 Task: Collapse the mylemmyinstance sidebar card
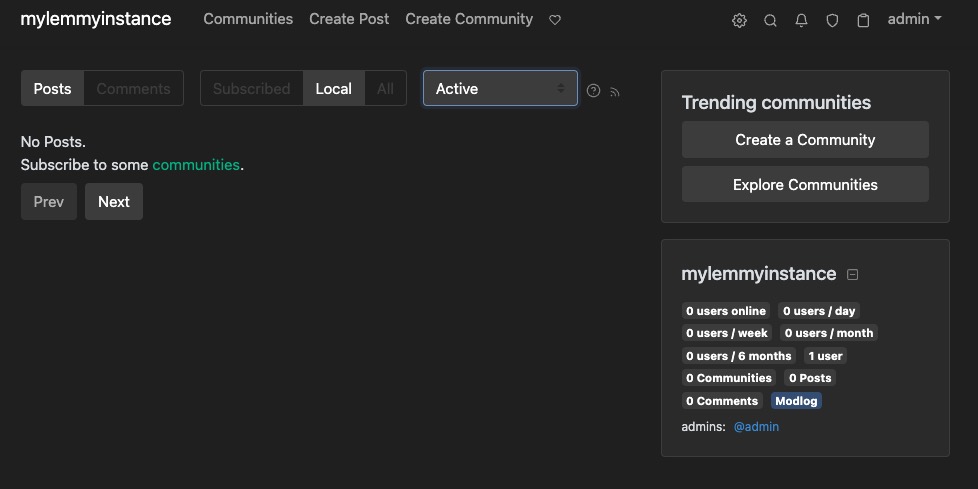[852, 274]
